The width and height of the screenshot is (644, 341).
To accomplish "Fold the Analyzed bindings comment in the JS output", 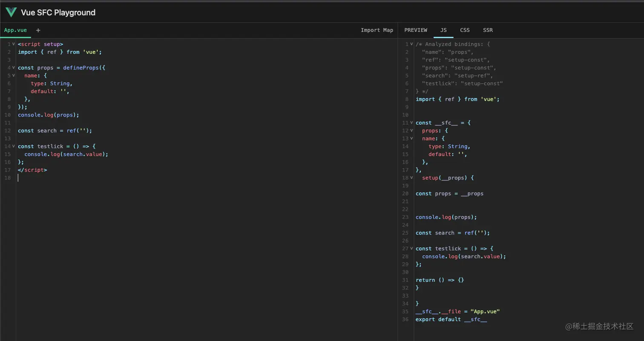I will click(x=411, y=44).
